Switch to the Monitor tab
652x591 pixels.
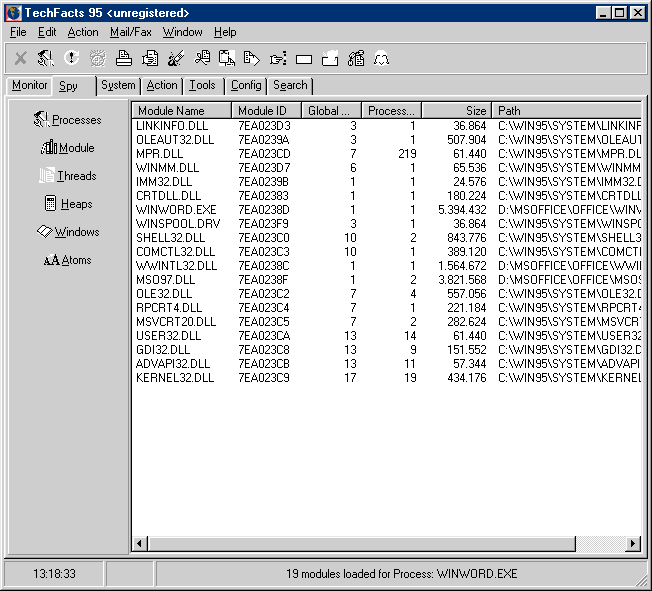29,86
